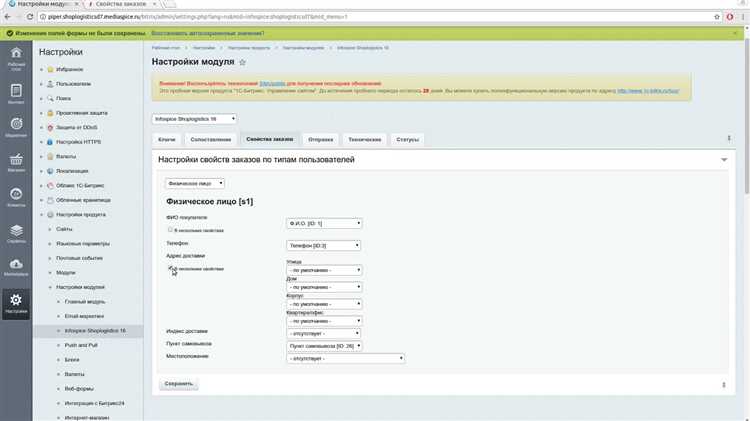Click the Локализация globe icon in the settings tree

[50, 171]
